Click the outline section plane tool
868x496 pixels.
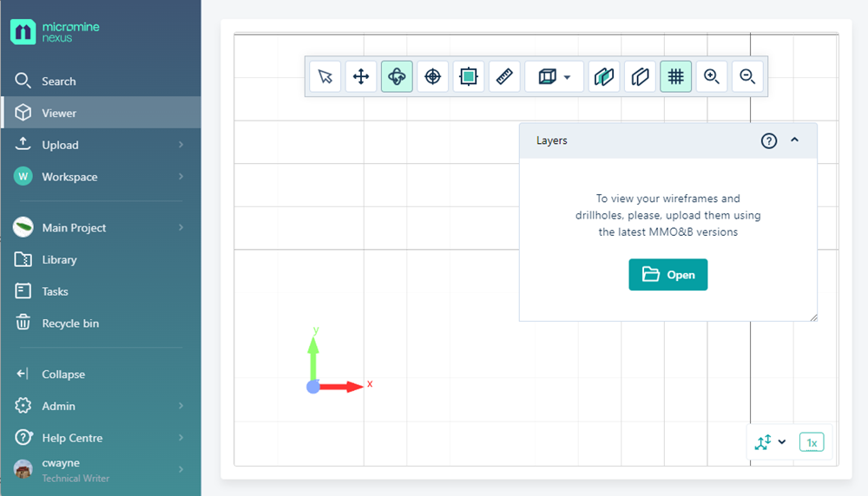click(x=640, y=76)
